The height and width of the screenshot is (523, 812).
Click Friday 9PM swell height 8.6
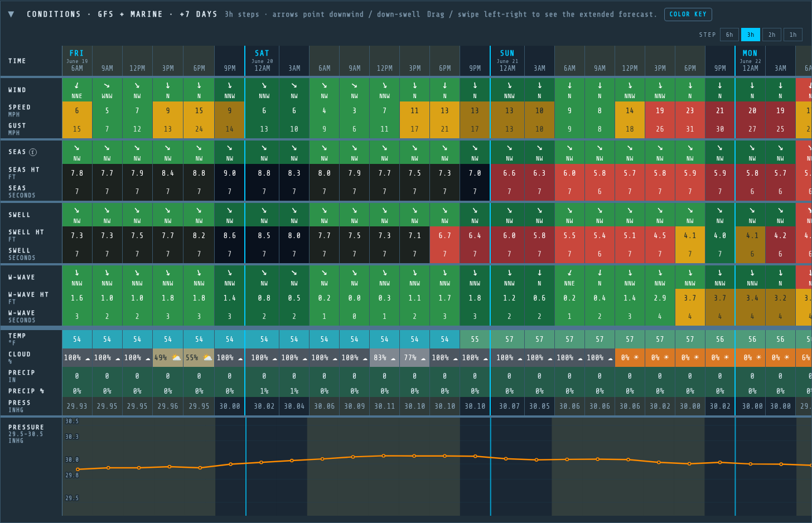pos(230,235)
